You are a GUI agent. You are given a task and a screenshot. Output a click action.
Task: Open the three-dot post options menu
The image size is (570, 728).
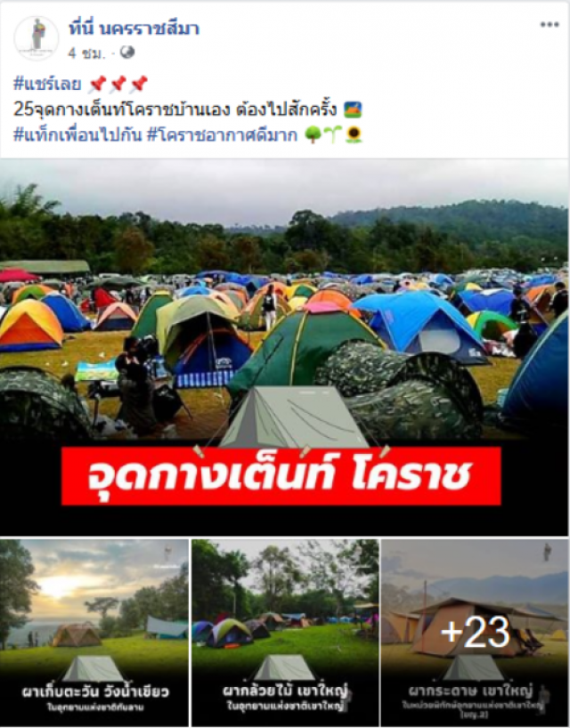coord(550,25)
